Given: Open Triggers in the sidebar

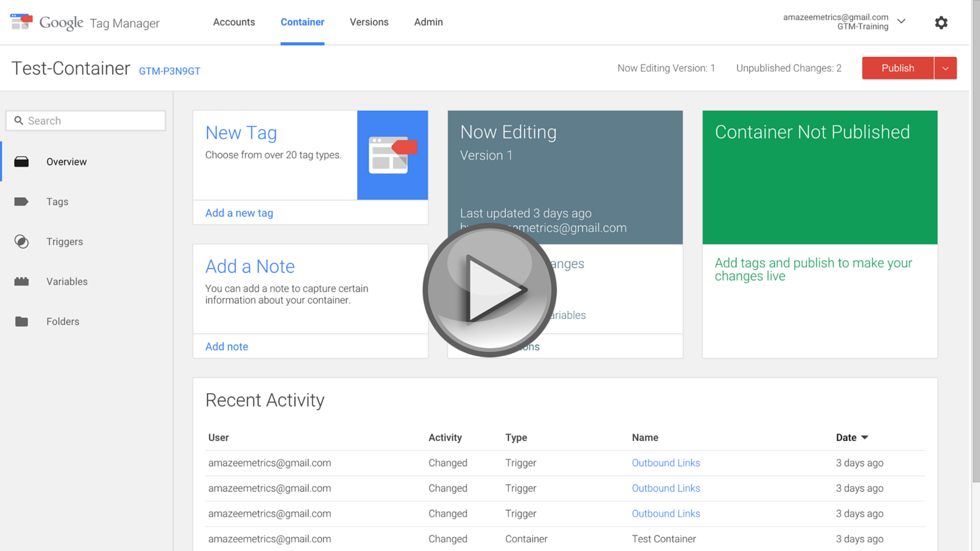Looking at the screenshot, I should coord(65,241).
